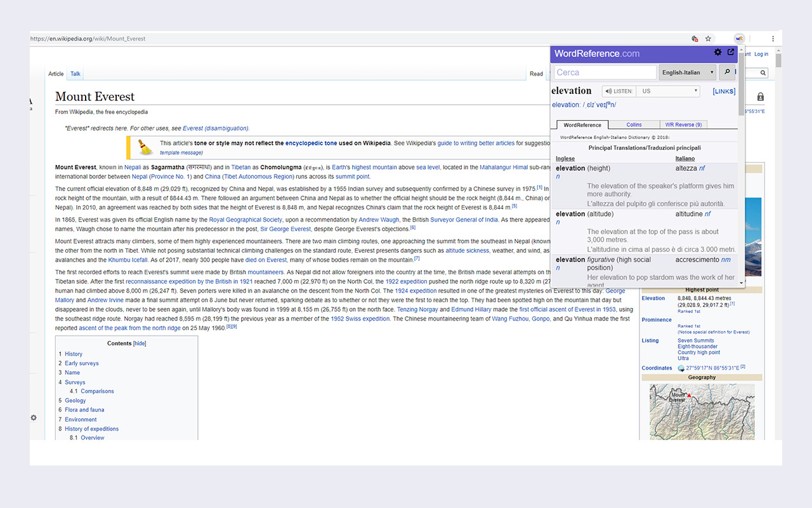Open the coordinates 27°59′17″N link

(712, 368)
